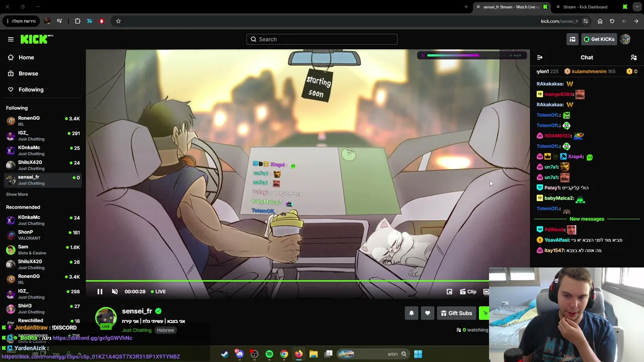
Task: Toggle theater mode in the player
Action: (486, 292)
